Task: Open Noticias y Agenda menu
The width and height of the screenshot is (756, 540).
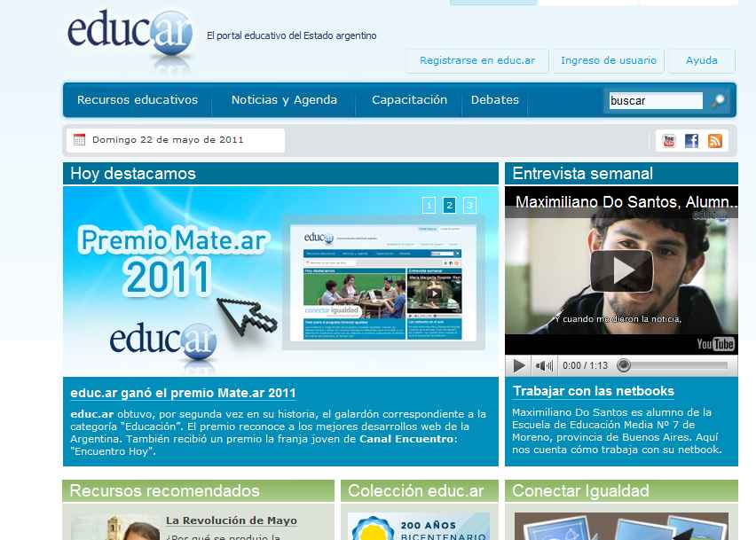Action: (x=284, y=99)
